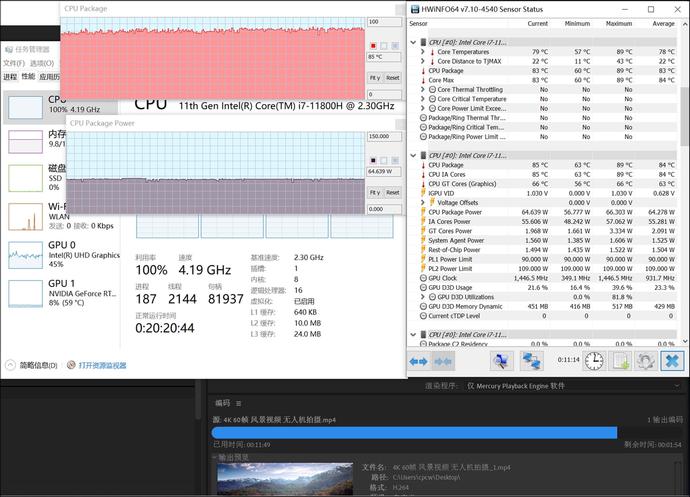This screenshot has width=690, height=497.
Task: Click the maximum value field showing 100
Action: coord(384,22)
